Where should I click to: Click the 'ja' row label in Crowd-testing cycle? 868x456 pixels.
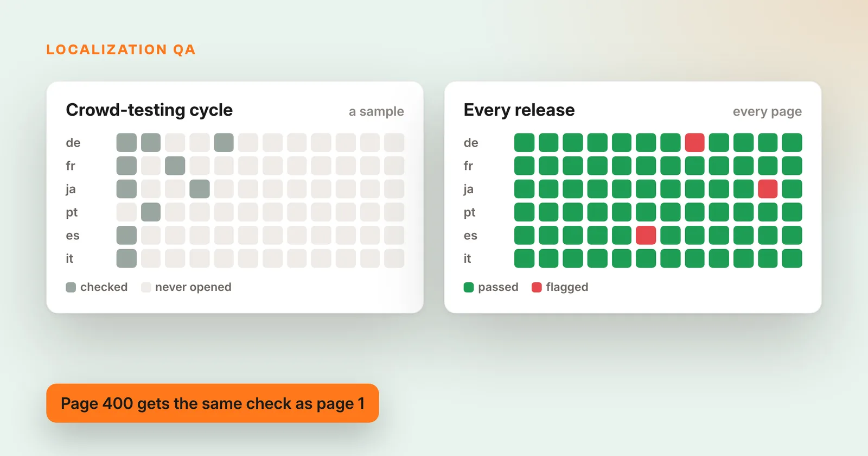click(71, 189)
